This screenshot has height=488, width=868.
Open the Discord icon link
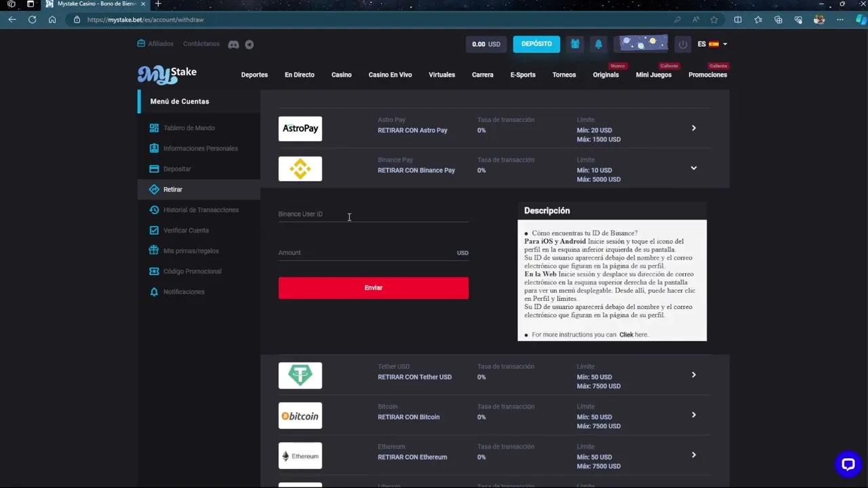point(233,45)
